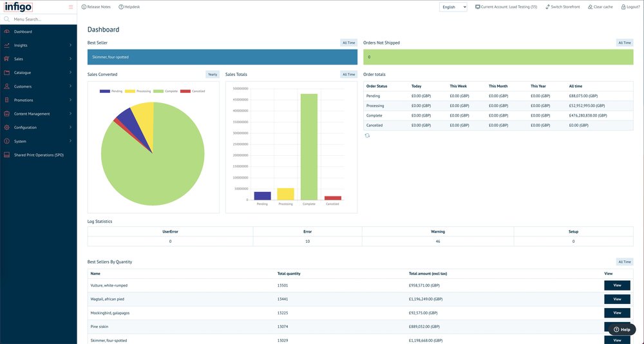Click the Dashboard gauge icon
This screenshot has width=644, height=344.
[x=6, y=32]
